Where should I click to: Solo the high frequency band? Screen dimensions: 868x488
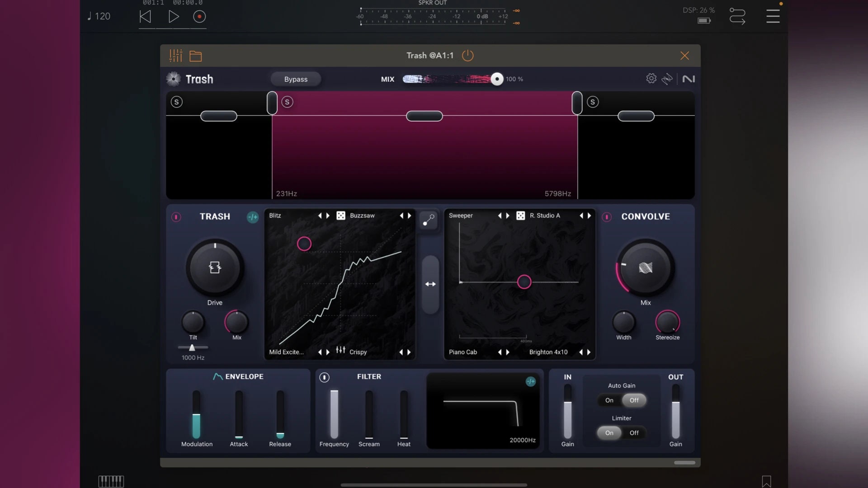593,102
